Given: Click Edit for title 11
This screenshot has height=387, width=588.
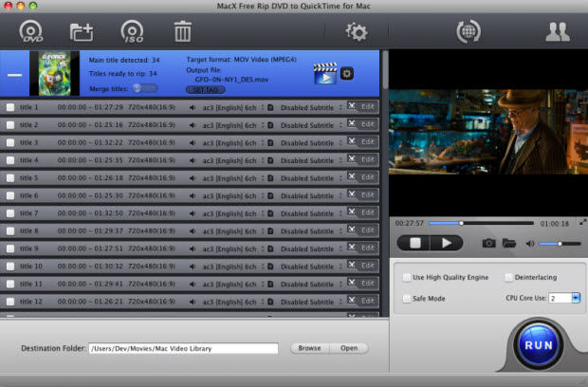Looking at the screenshot, I should pos(368,283).
